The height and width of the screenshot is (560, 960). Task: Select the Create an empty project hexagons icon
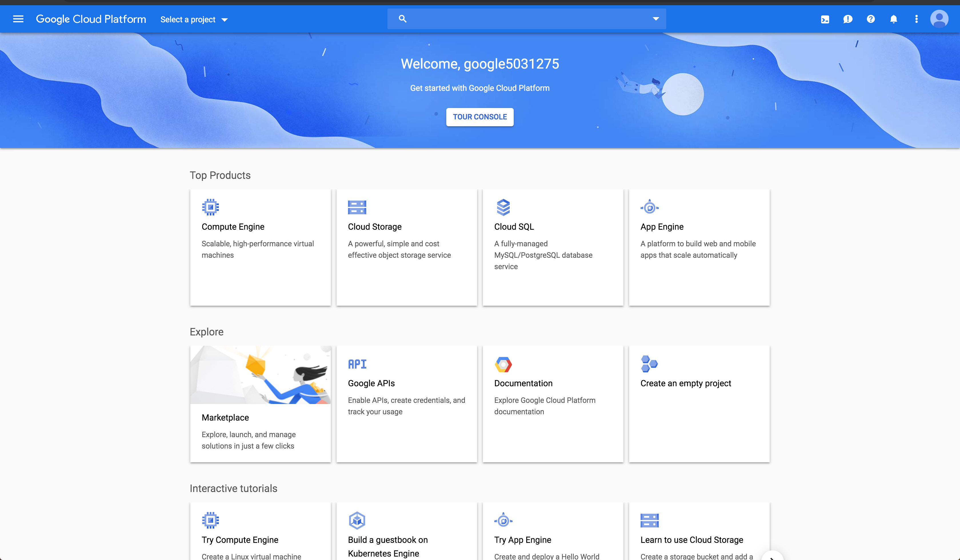pyautogui.click(x=649, y=364)
